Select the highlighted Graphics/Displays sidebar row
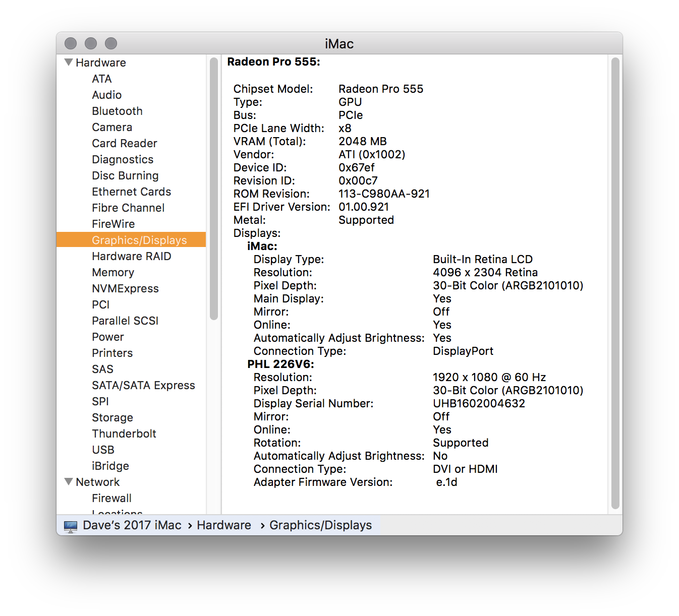 [131, 240]
